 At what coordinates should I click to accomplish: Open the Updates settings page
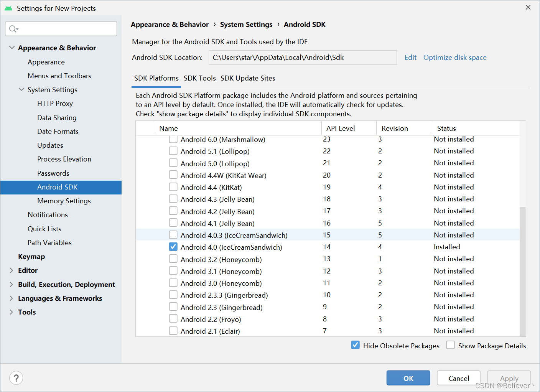50,145
